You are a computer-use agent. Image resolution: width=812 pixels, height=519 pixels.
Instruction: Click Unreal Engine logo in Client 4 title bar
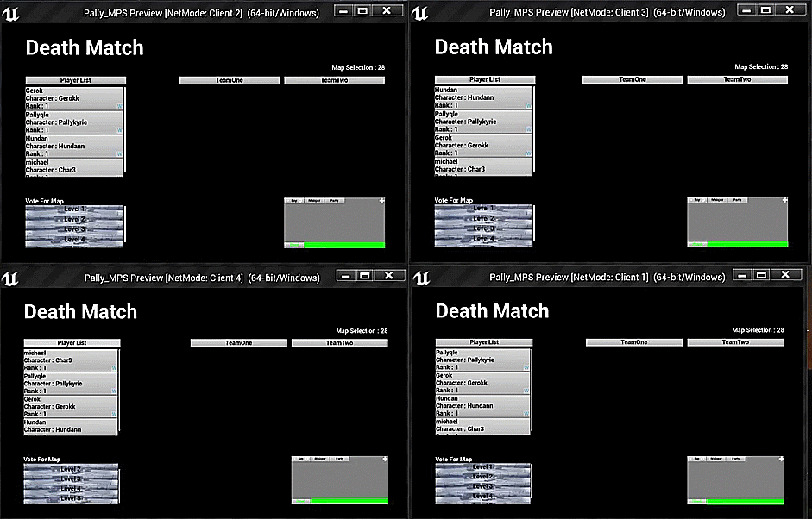(x=9, y=278)
